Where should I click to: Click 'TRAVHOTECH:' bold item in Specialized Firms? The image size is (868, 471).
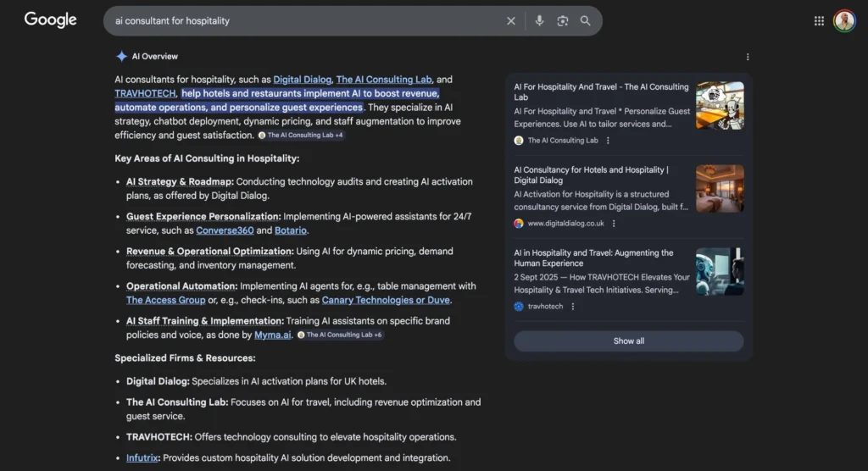159,437
